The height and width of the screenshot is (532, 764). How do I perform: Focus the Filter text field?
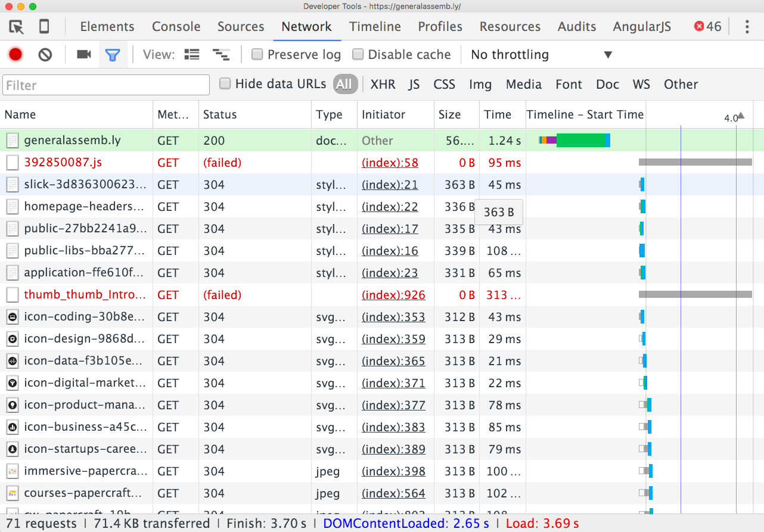pos(106,85)
